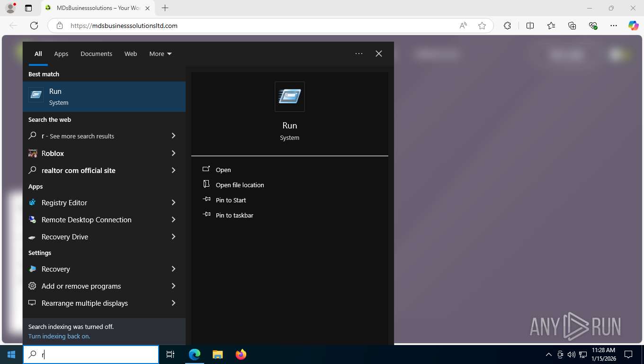
Task: Open Microsoft Edge from taskbar
Action: click(x=195, y=355)
